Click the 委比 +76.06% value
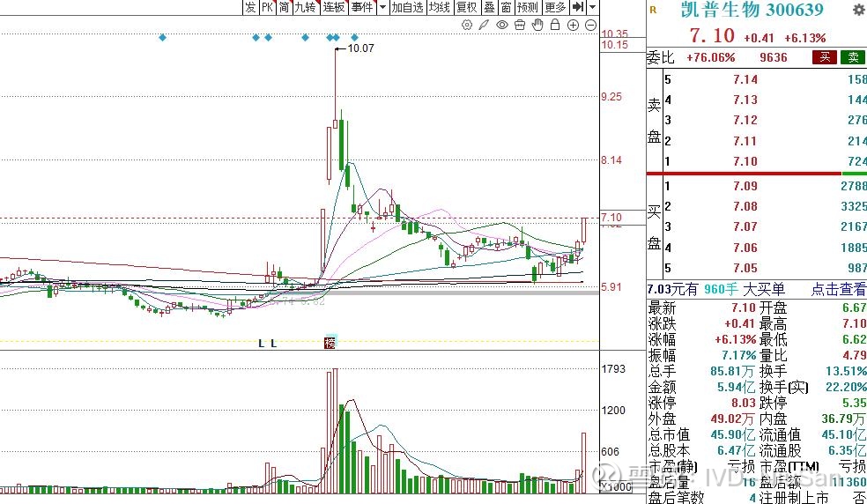This screenshot has height=504, width=867. (710, 57)
